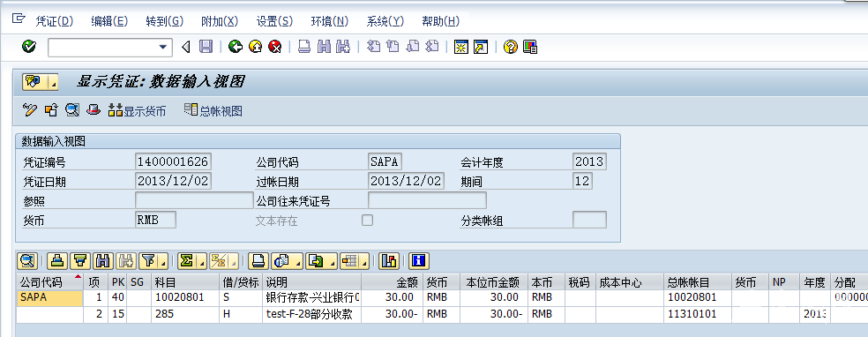Go to the next page icon
The width and height of the screenshot is (868, 337).
click(413, 47)
